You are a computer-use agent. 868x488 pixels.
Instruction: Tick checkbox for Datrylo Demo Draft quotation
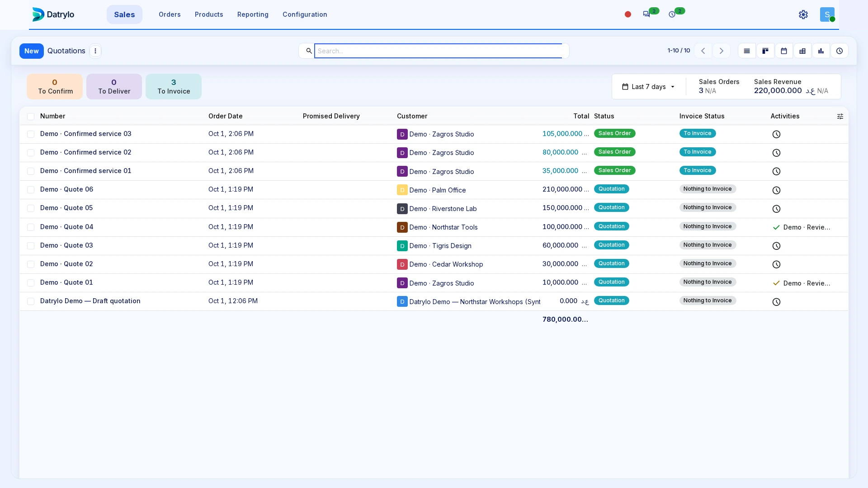pos(31,301)
